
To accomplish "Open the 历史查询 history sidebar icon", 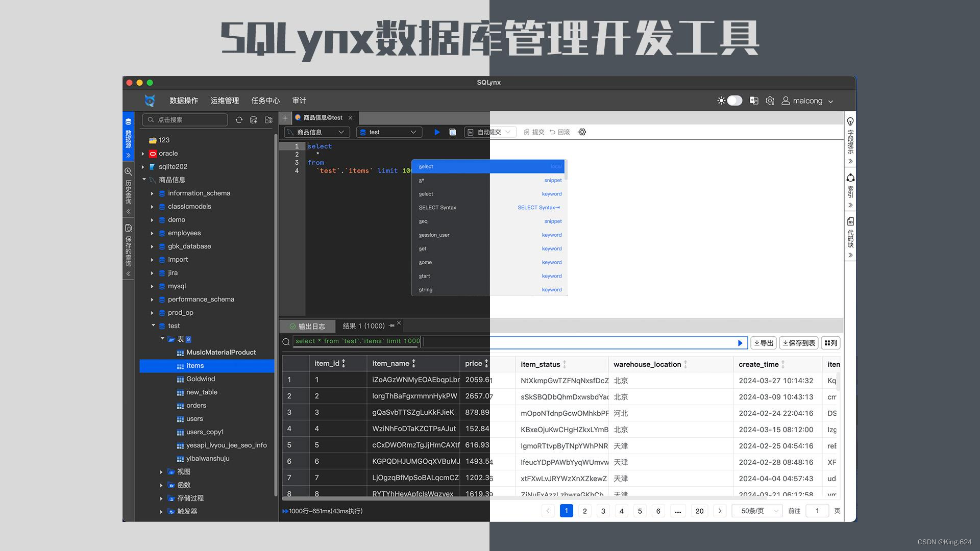I will pyautogui.click(x=128, y=172).
